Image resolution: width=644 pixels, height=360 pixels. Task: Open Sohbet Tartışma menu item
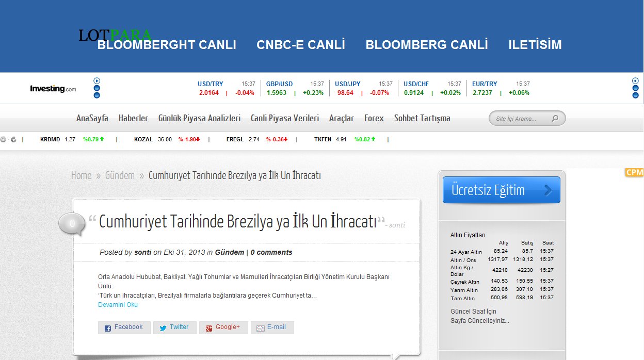click(422, 118)
